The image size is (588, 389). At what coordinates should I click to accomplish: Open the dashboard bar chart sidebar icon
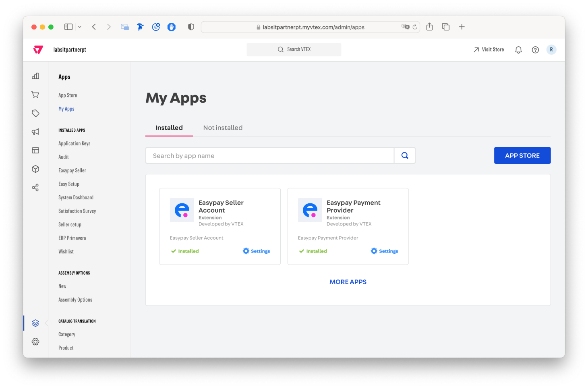click(35, 76)
